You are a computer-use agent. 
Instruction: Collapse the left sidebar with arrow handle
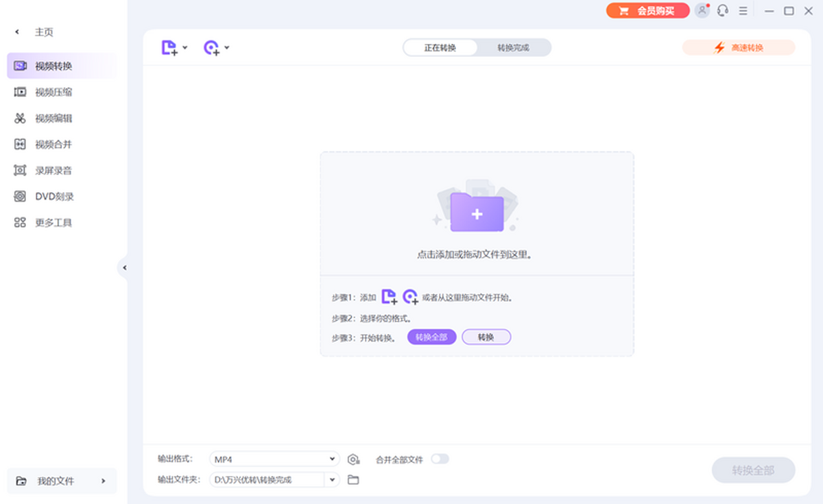click(x=124, y=267)
